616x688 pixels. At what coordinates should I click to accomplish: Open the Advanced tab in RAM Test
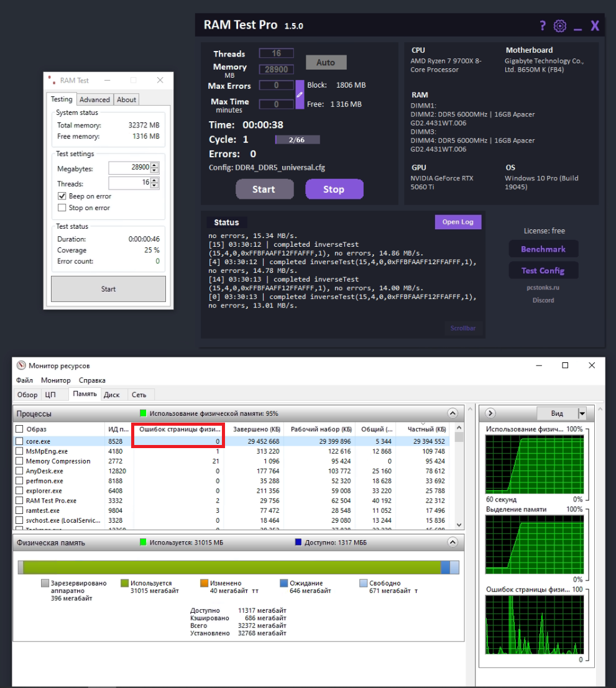point(94,99)
